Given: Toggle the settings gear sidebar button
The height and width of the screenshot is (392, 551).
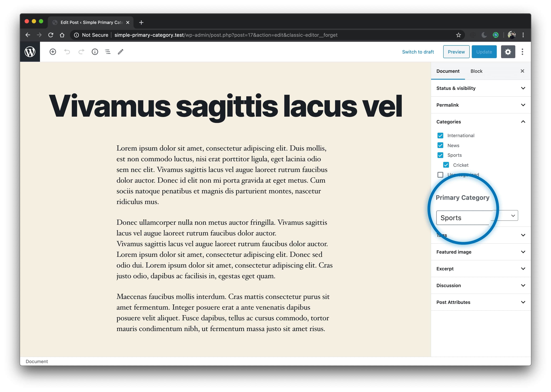Looking at the screenshot, I should (508, 52).
